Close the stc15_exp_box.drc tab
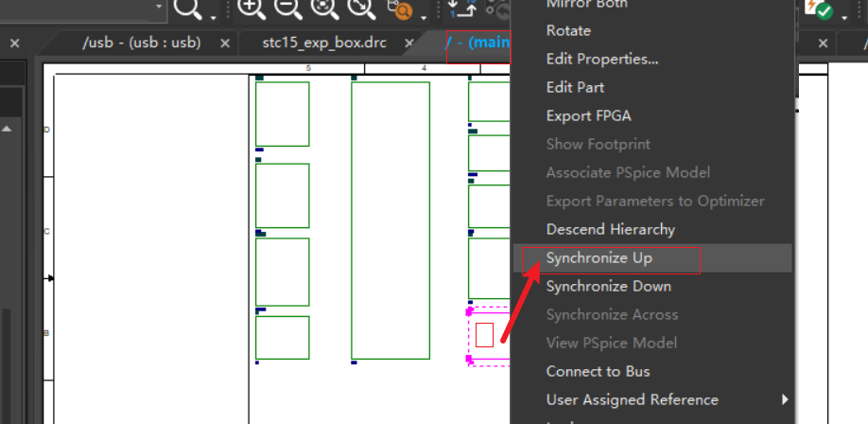Viewport: 868px width, 424px height. pyautogui.click(x=409, y=44)
